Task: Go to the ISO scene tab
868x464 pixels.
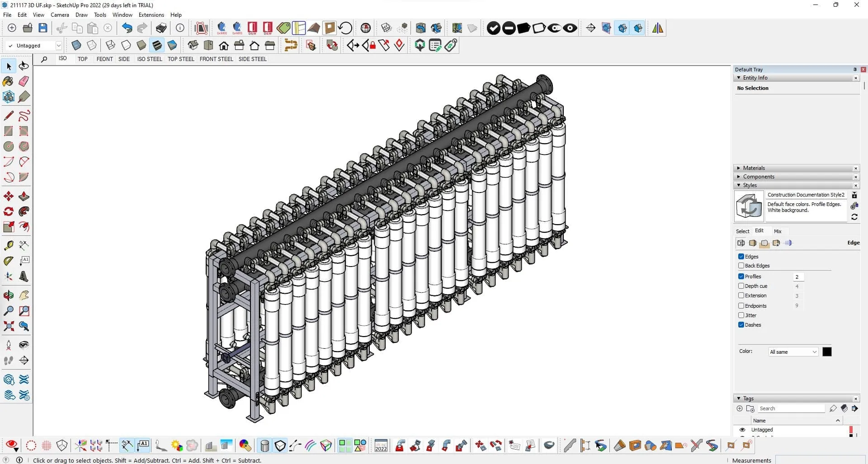Action: coord(62,59)
